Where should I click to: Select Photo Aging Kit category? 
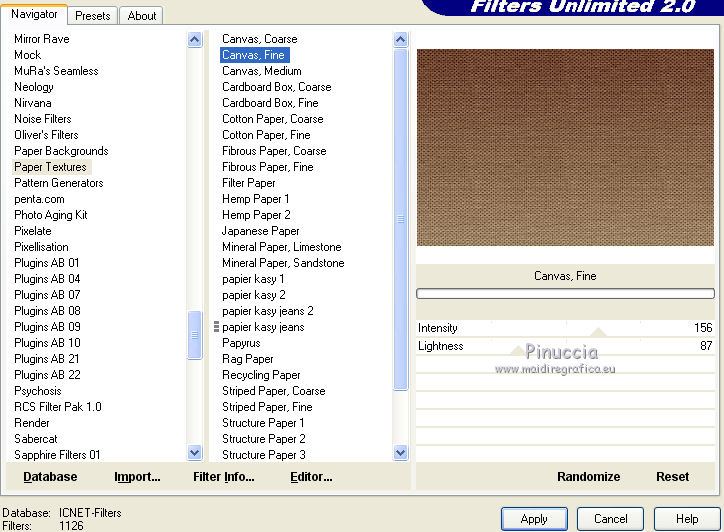point(50,215)
